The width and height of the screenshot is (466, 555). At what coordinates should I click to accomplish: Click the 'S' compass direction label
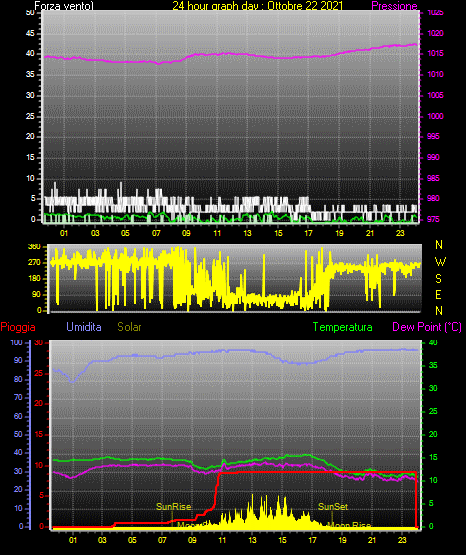438,279
